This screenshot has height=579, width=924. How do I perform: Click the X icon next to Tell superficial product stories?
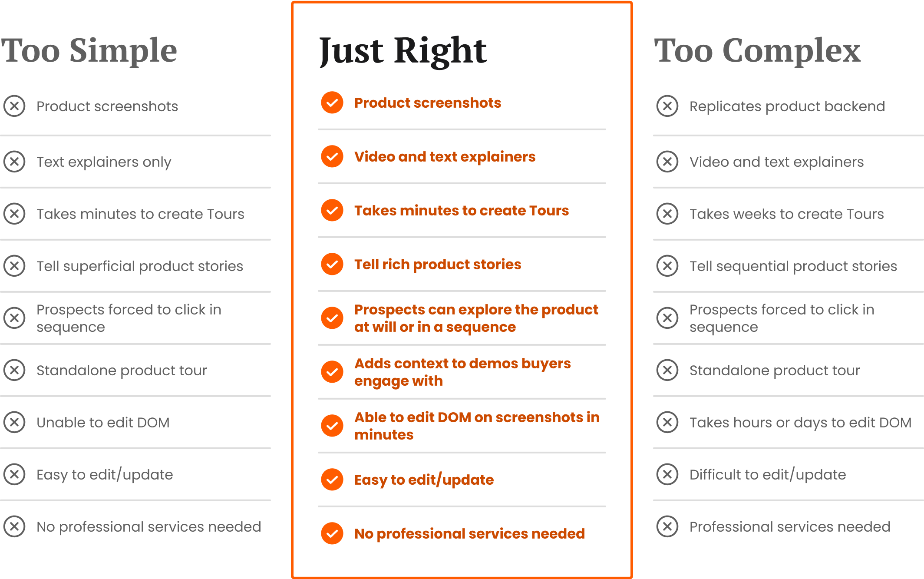[14, 266]
